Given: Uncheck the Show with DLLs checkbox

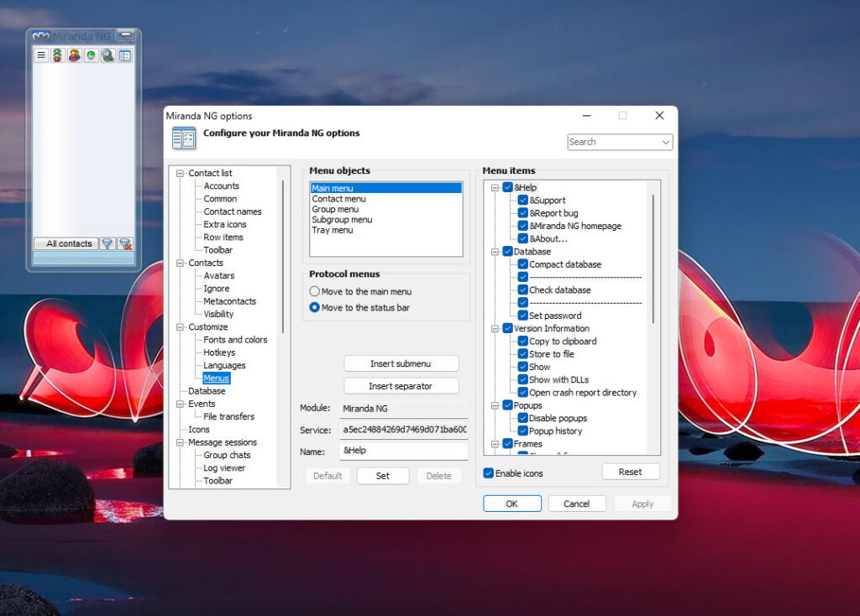Looking at the screenshot, I should click(x=523, y=379).
